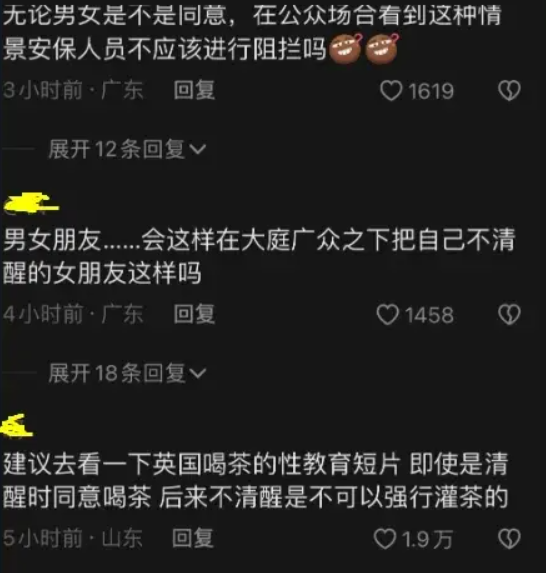Dislike the comment from 山东
Image resolution: width=546 pixels, height=573 pixels.
(x=509, y=539)
